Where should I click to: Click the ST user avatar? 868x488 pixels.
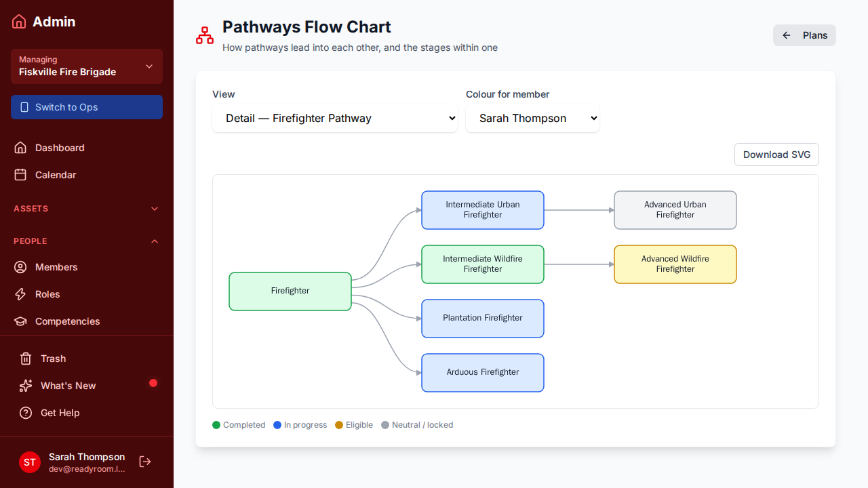tap(30, 462)
